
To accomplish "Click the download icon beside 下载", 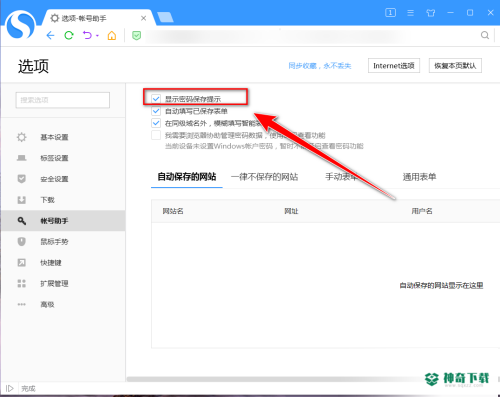I will coord(22,200).
